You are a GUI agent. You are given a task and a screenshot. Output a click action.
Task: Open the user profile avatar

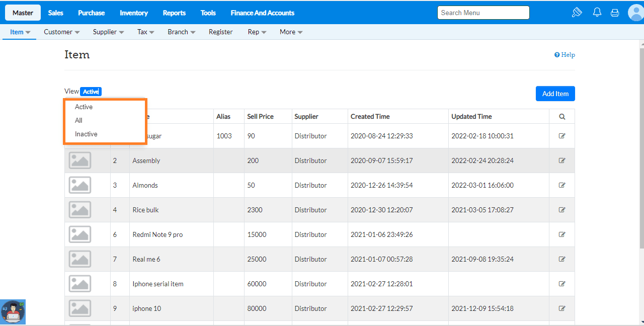636,13
